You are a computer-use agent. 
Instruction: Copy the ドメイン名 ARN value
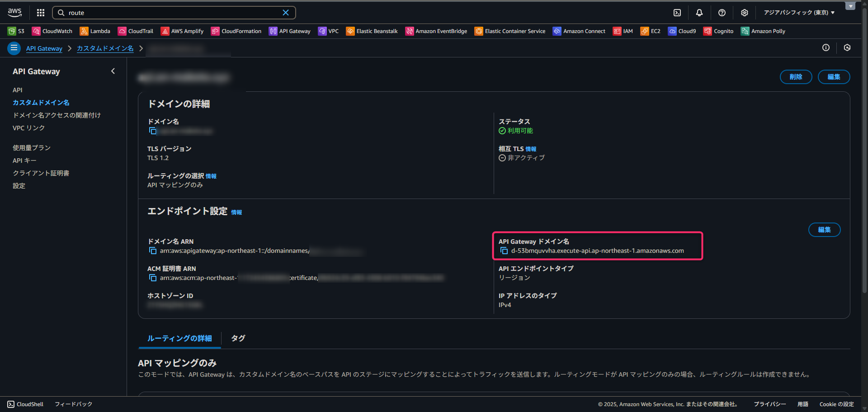click(153, 251)
